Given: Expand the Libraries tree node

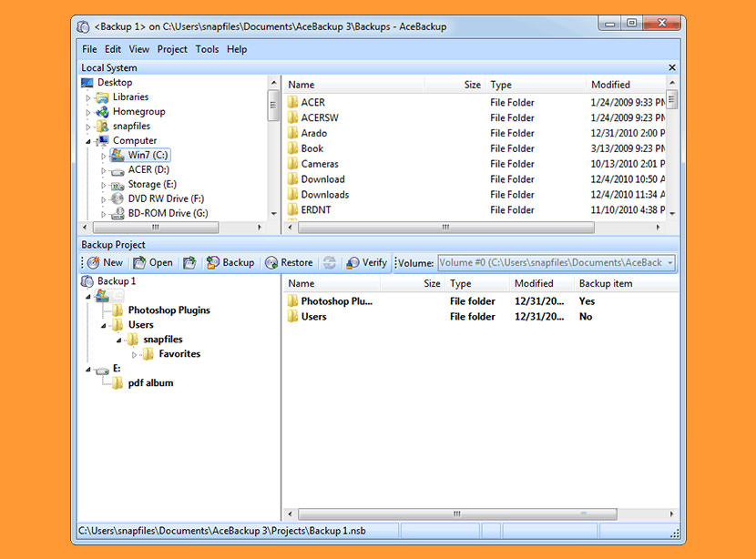Looking at the screenshot, I should point(88,97).
